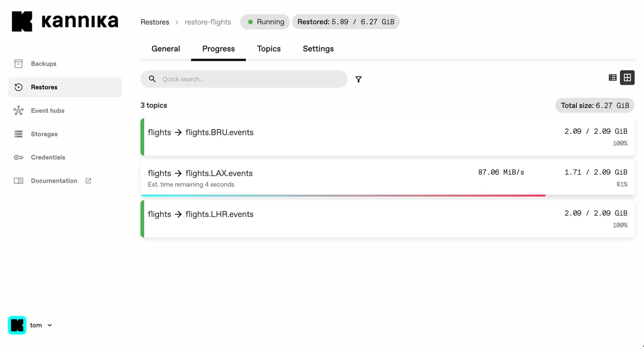
Task: Go back to Restores breadcrumb link
Action: coord(155,22)
